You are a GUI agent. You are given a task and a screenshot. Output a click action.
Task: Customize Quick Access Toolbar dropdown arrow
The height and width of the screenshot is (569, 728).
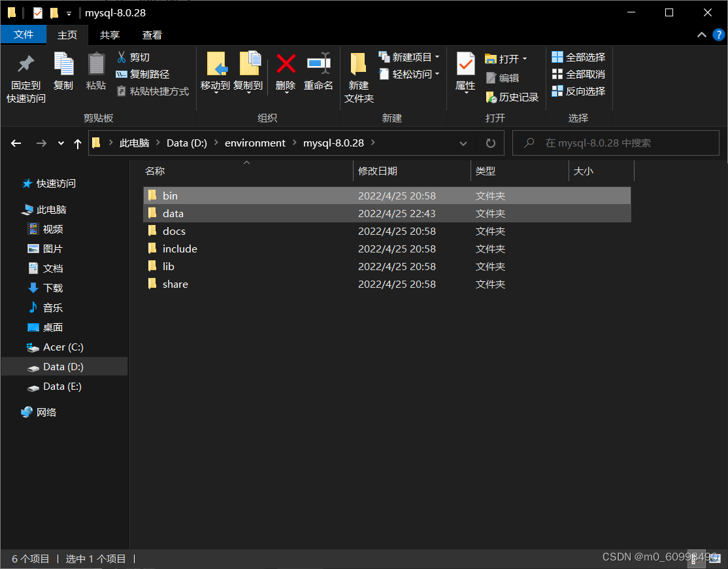(x=69, y=14)
